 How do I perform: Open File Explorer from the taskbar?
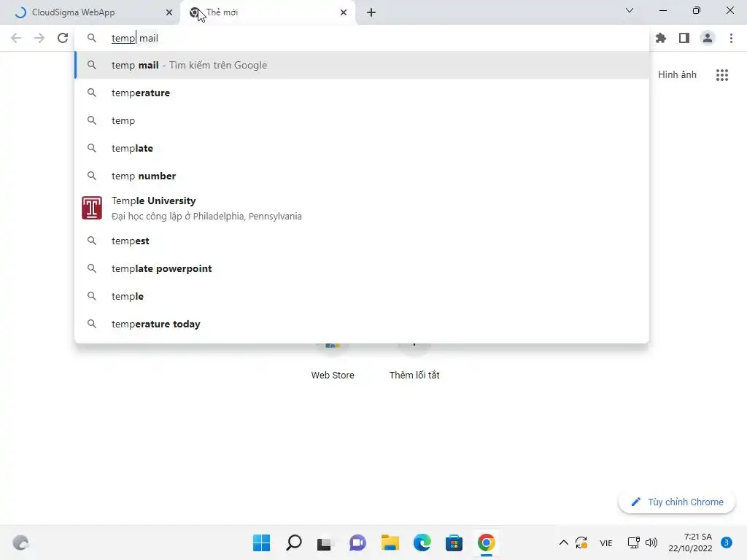[390, 542]
